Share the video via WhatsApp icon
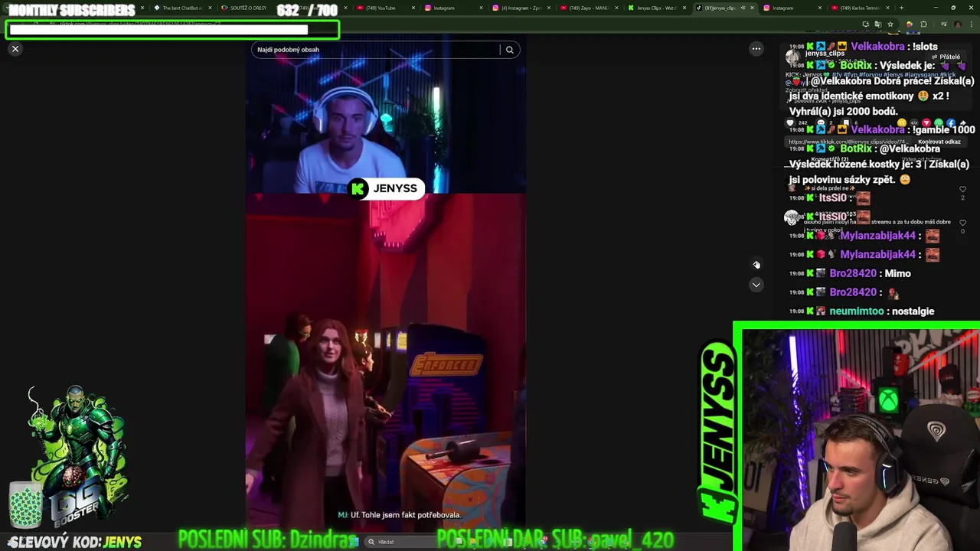This screenshot has height=551, width=980. 939,122
